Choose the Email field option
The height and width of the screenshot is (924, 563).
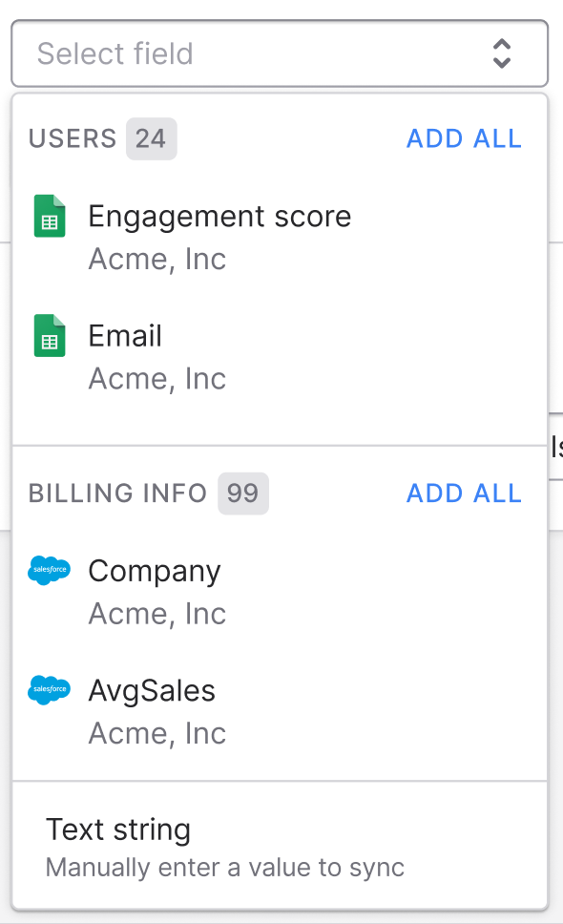[280, 356]
